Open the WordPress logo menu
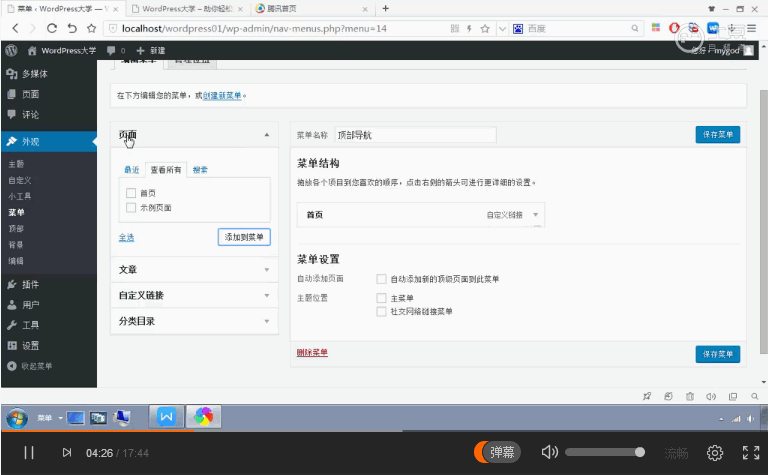Screen dimensions: 768x475 pyautogui.click(x=11, y=50)
